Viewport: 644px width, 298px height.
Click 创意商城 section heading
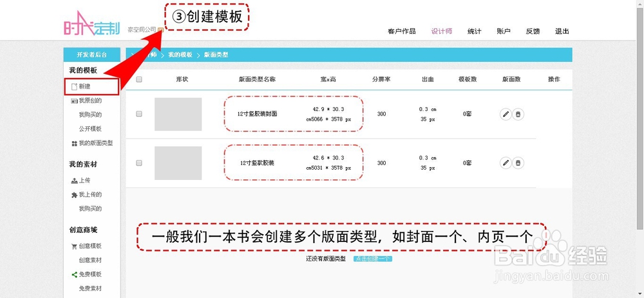83,230
